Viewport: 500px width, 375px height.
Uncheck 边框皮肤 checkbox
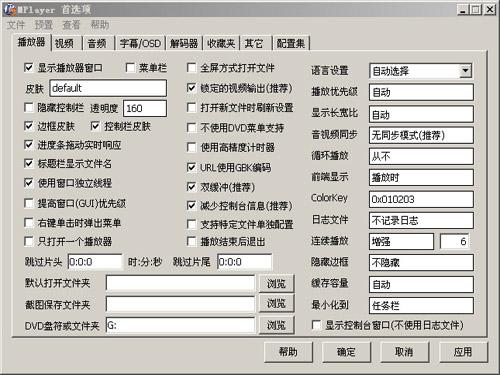(x=29, y=126)
